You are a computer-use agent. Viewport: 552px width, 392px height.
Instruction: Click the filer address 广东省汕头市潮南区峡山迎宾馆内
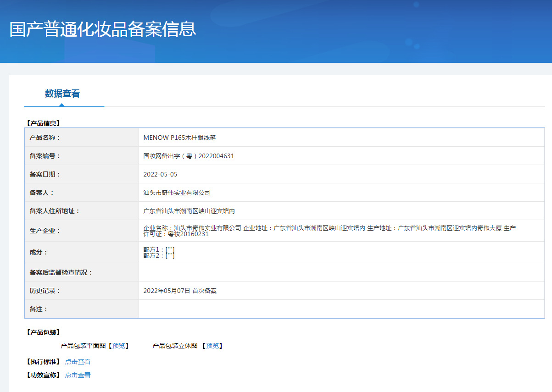[x=189, y=211]
